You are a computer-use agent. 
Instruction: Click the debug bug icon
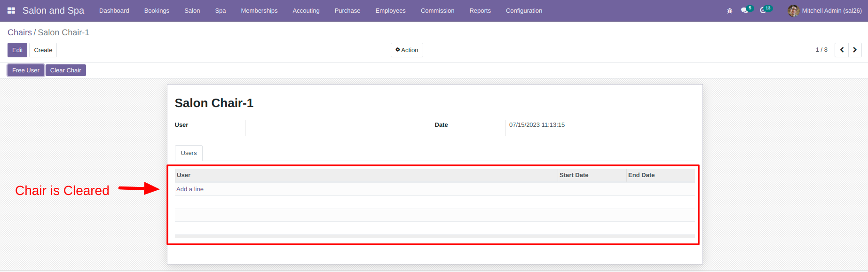pyautogui.click(x=730, y=10)
